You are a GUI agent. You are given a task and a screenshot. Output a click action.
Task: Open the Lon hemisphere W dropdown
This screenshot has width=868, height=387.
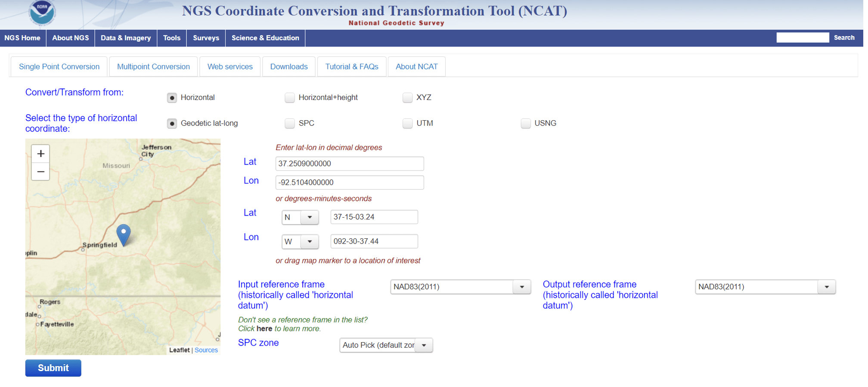(300, 242)
